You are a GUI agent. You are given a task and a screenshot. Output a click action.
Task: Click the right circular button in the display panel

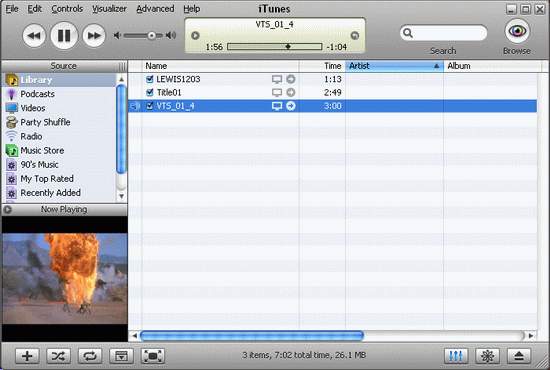click(355, 35)
